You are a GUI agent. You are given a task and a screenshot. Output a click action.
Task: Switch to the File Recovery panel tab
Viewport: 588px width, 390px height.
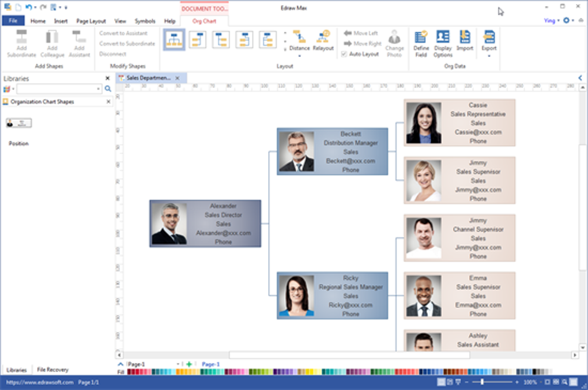[52, 370]
